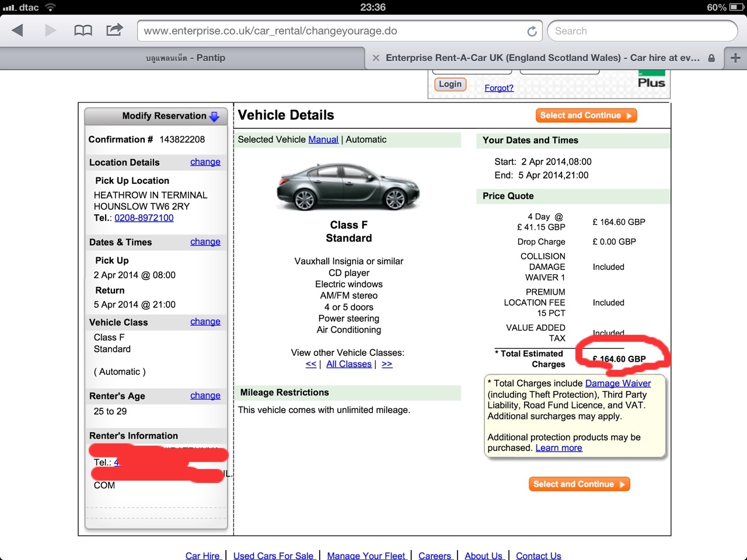The image size is (747, 560).
Task: Change the Location Details
Action: click(x=205, y=162)
